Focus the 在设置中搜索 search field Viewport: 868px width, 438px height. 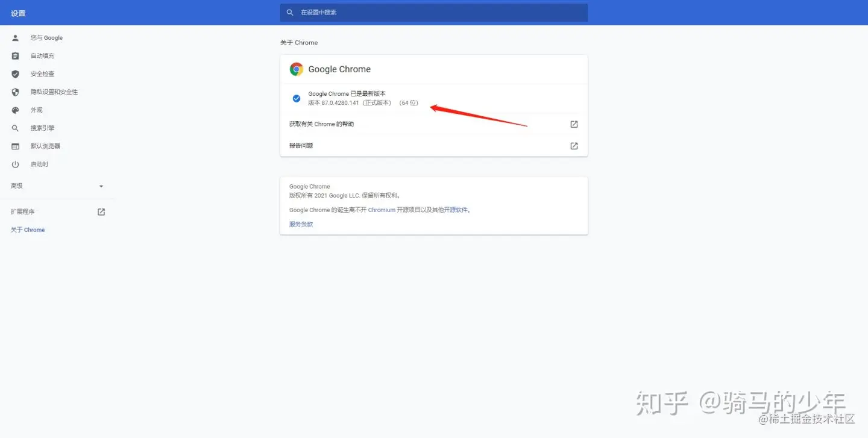(x=434, y=13)
